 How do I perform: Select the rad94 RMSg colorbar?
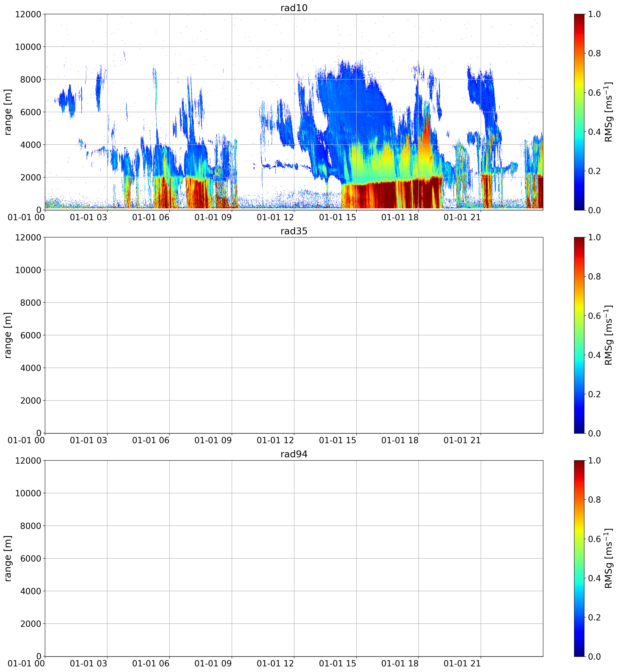tap(579, 558)
